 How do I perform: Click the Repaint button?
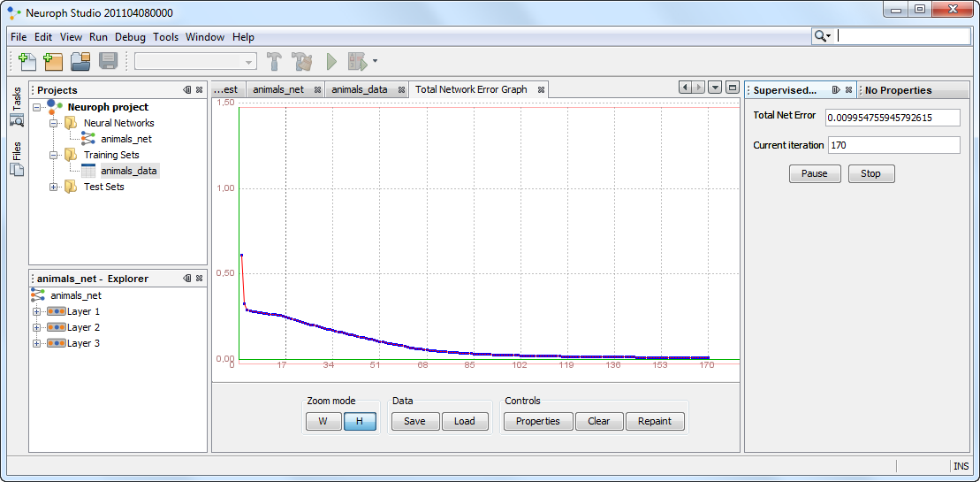pos(655,421)
